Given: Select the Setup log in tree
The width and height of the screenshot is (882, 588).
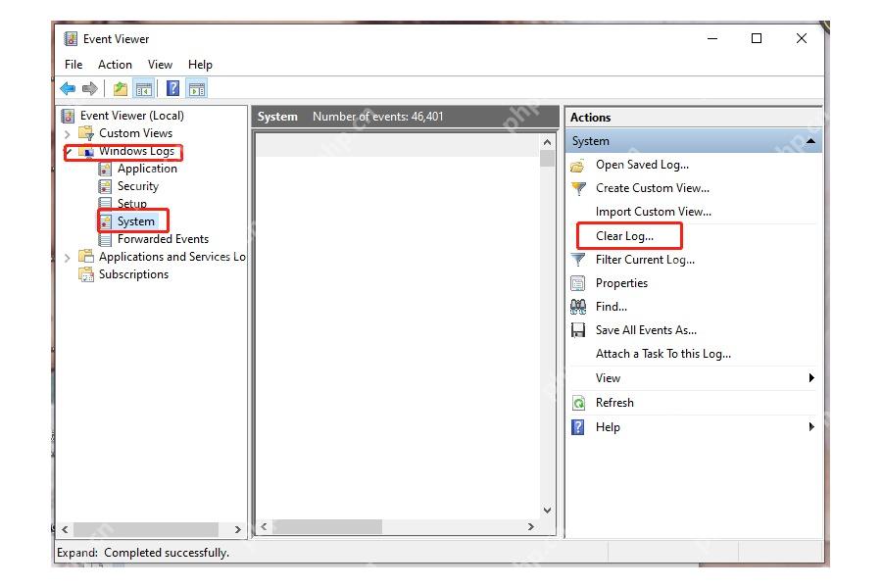Looking at the screenshot, I should coord(131,204).
